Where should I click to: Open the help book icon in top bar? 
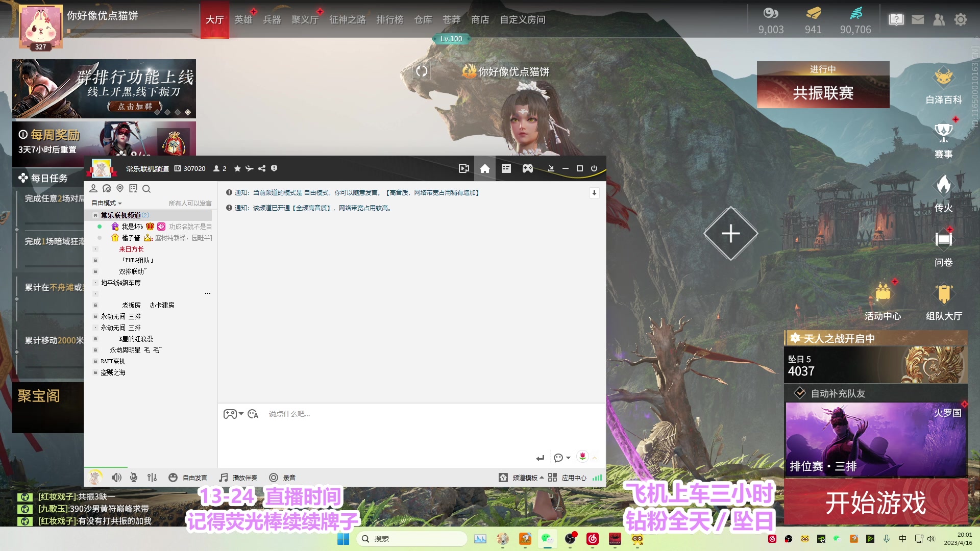tap(896, 19)
